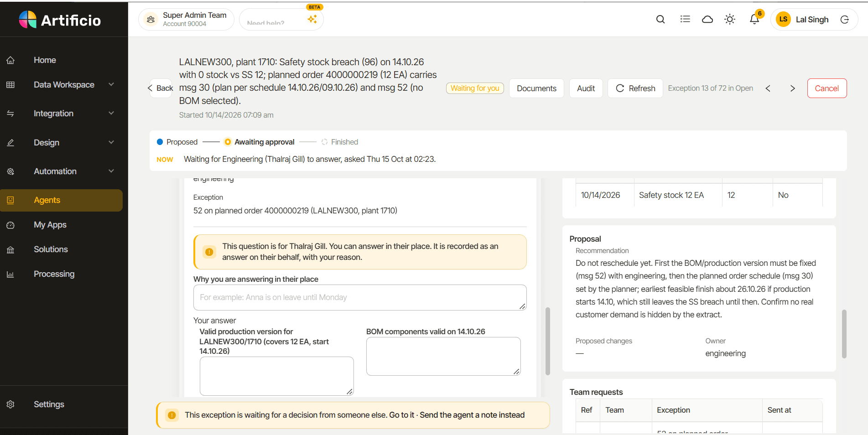Expand Data Workspace menu chevron
Image resolution: width=868 pixels, height=435 pixels.
point(111,84)
